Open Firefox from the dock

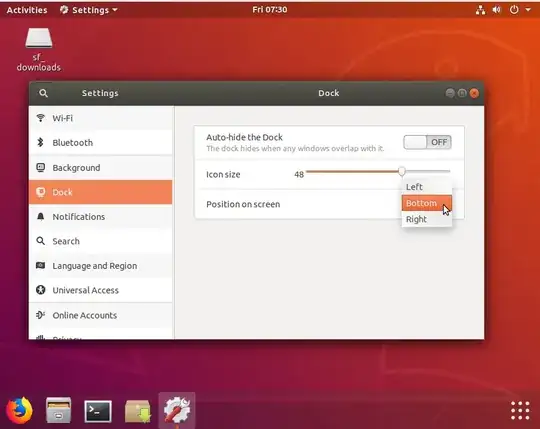(x=19, y=410)
